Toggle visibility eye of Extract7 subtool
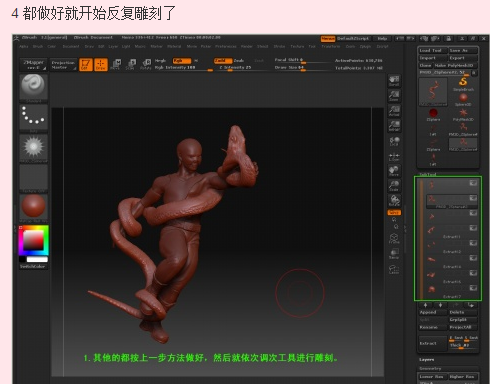This screenshot has width=490, height=384. tap(473, 288)
